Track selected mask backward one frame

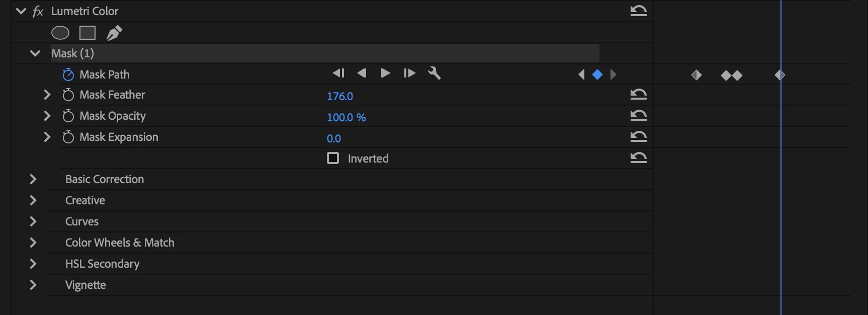tap(338, 73)
